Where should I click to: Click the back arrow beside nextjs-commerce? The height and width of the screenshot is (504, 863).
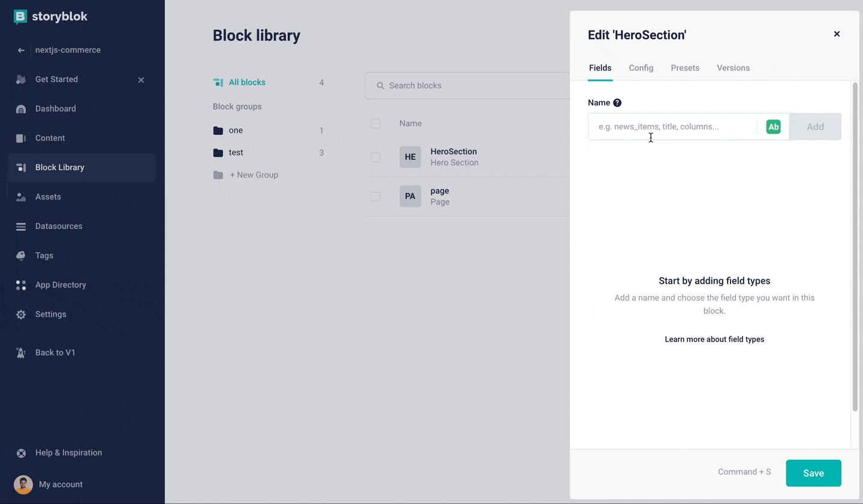pyautogui.click(x=21, y=50)
